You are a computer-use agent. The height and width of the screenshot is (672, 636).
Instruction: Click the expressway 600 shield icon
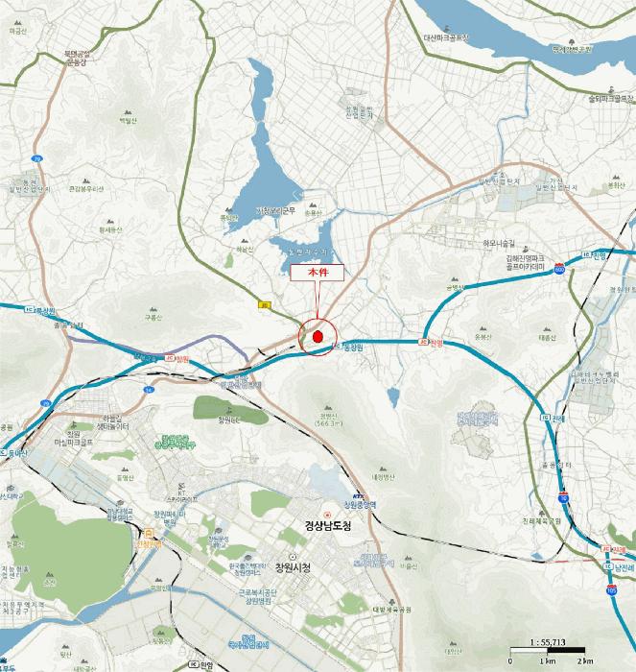559,269
